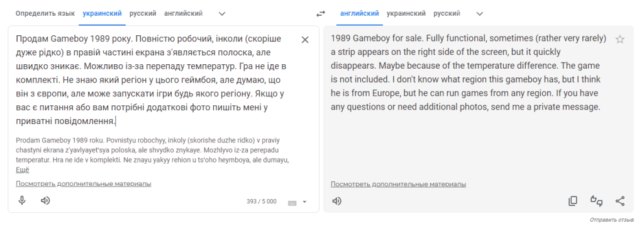Open the on-screen keyboard

(x=292, y=202)
